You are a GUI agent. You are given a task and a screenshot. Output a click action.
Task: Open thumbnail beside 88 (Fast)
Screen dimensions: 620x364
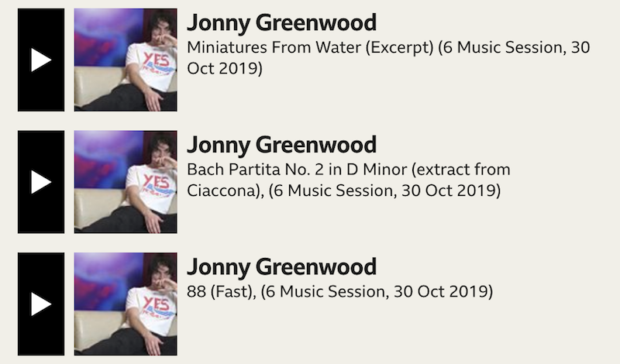[x=125, y=303]
